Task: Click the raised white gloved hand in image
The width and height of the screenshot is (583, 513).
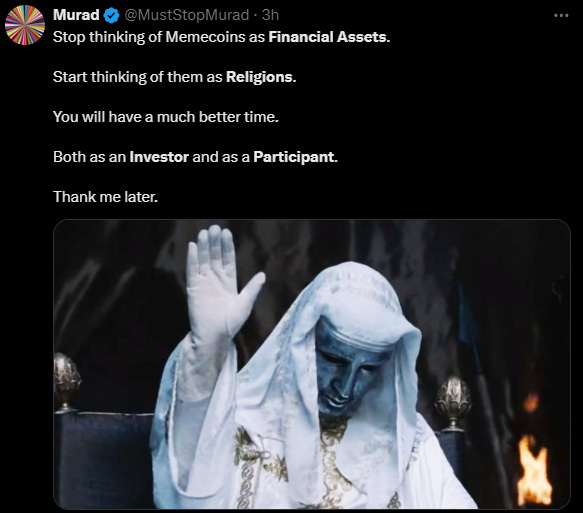Action: [219, 283]
